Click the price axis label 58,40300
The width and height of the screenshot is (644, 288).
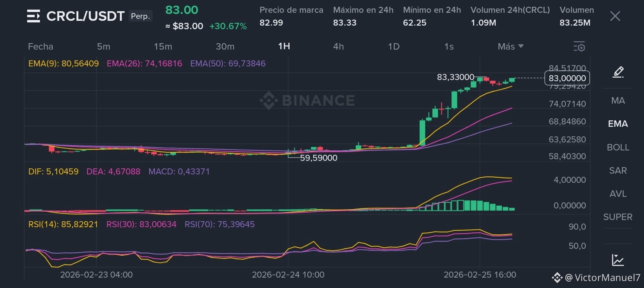(567, 156)
